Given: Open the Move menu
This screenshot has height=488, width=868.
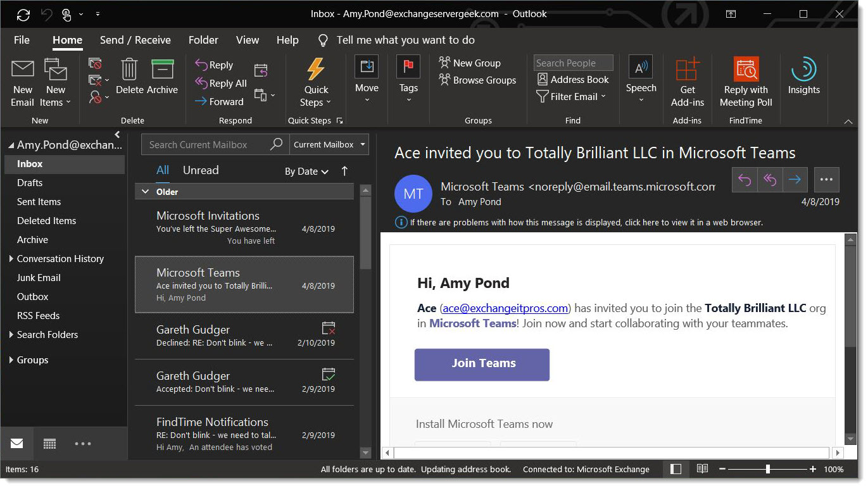Looking at the screenshot, I should pos(367,80).
